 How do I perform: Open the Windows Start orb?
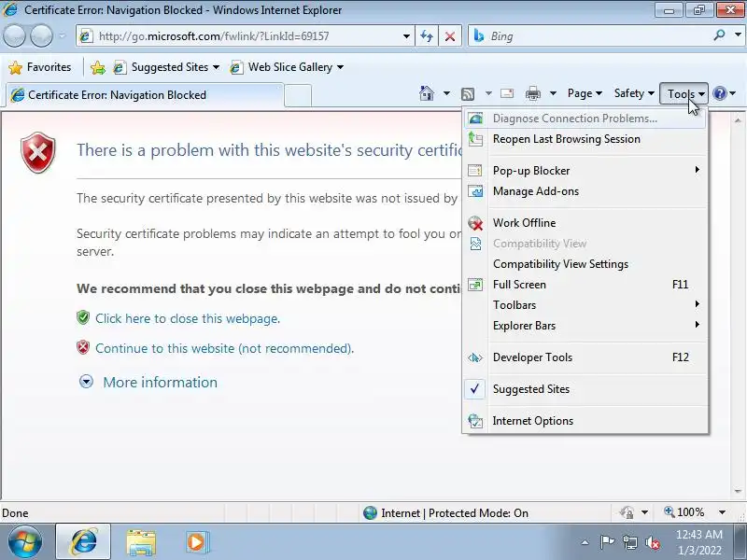click(x=25, y=542)
